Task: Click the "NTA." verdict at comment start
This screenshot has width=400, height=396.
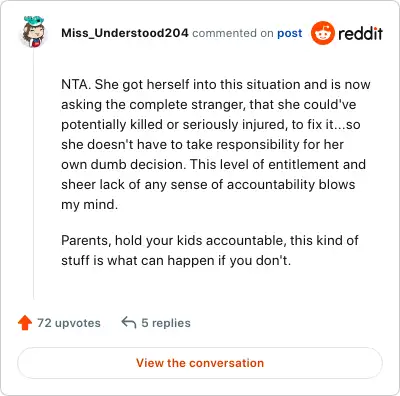Action: pos(76,84)
